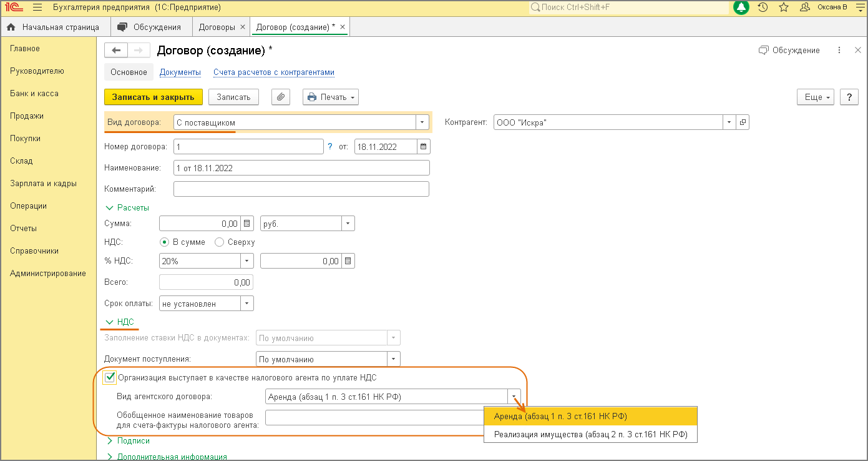Choose Аренда (абзац 1 п. 3 ст.161) option

click(590, 417)
